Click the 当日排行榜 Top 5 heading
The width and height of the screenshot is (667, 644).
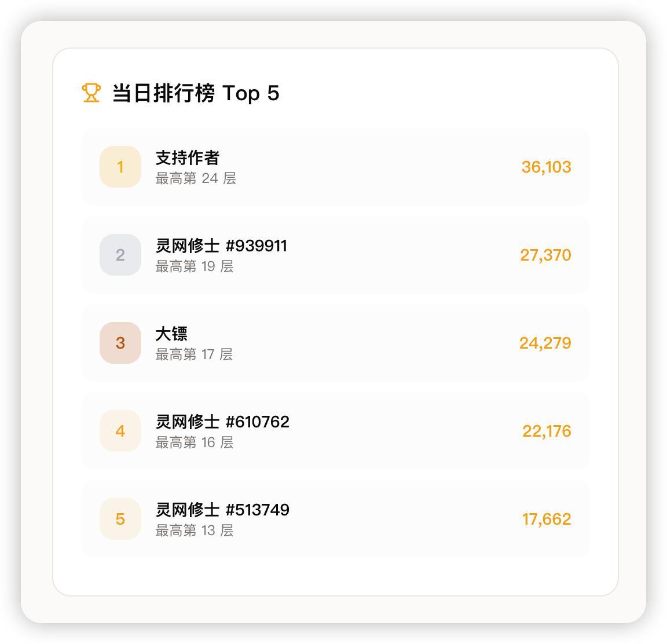(x=196, y=93)
